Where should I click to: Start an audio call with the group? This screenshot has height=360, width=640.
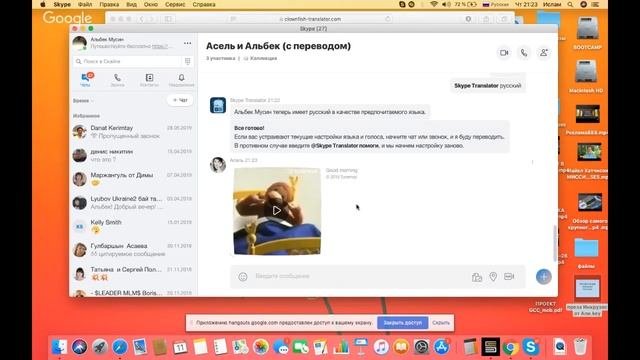point(524,53)
